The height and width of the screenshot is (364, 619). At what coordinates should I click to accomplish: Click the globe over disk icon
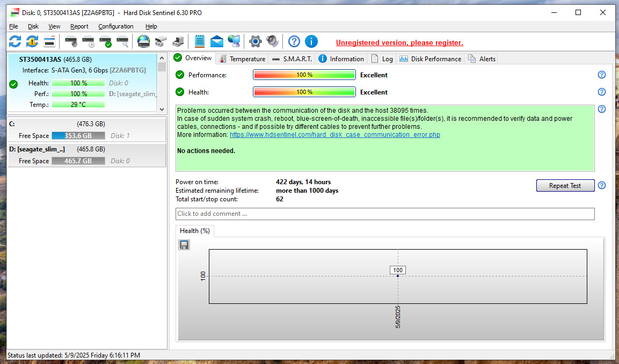pyautogui.click(x=144, y=41)
